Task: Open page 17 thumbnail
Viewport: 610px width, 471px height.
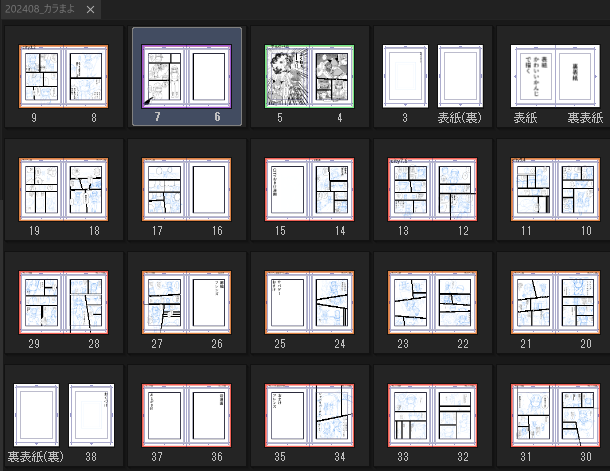Action: pos(164,189)
